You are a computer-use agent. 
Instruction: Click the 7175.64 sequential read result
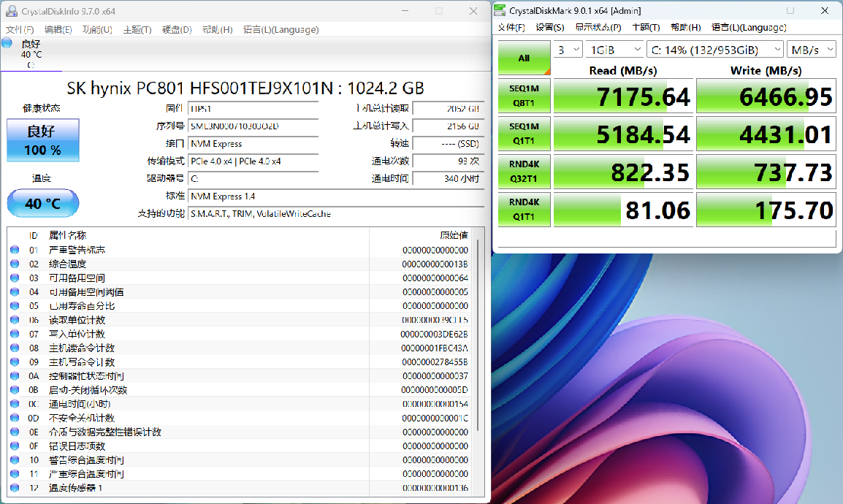coord(623,96)
